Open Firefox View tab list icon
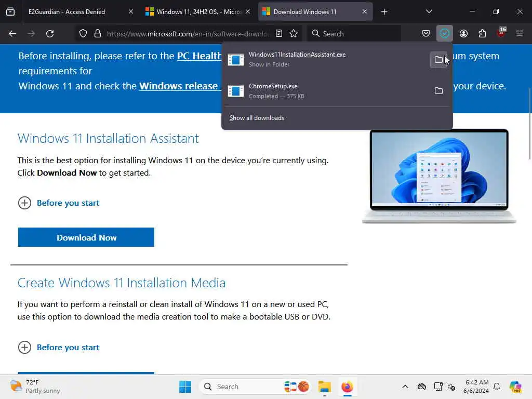The image size is (532, 399). [10, 11]
